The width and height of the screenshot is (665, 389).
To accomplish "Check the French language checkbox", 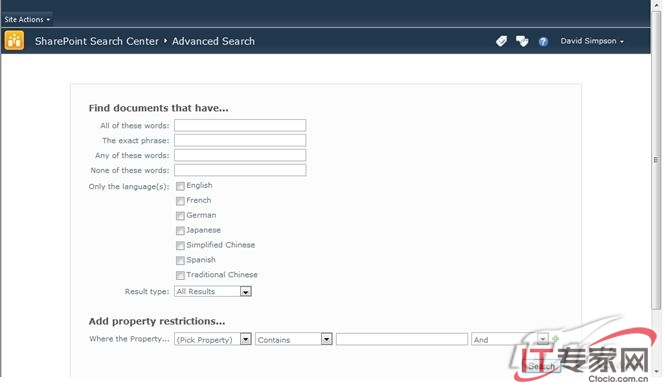I will [x=180, y=201].
